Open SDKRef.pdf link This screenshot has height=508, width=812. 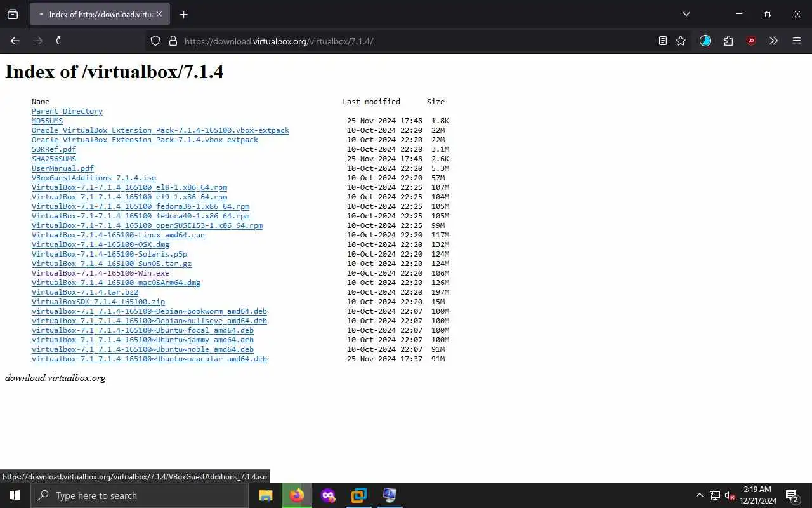(x=54, y=149)
